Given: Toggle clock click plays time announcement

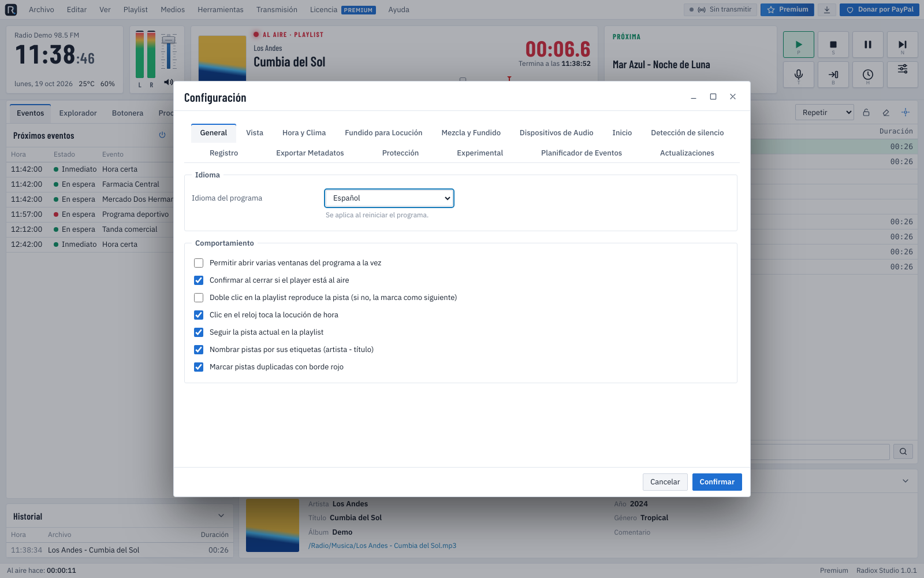Looking at the screenshot, I should [x=199, y=315].
